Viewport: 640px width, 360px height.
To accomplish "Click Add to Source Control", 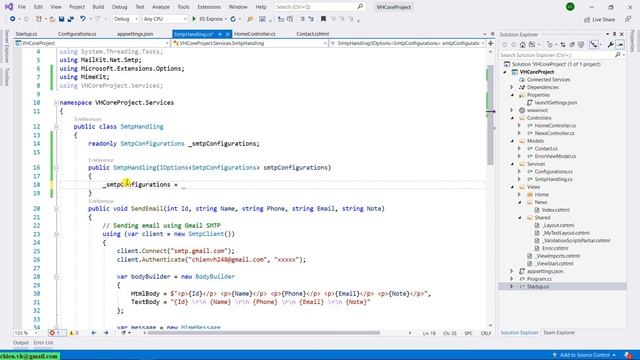I will 584,355.
